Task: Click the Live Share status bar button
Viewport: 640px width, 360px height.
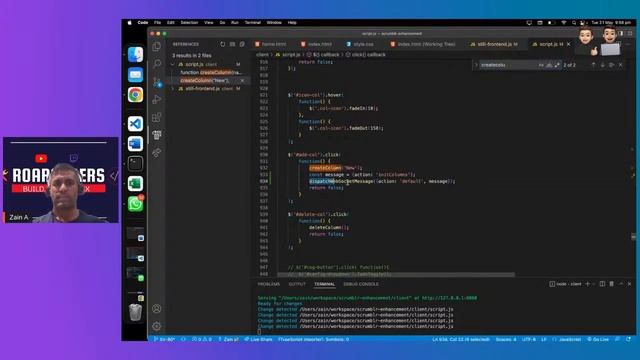Action: 258,339
